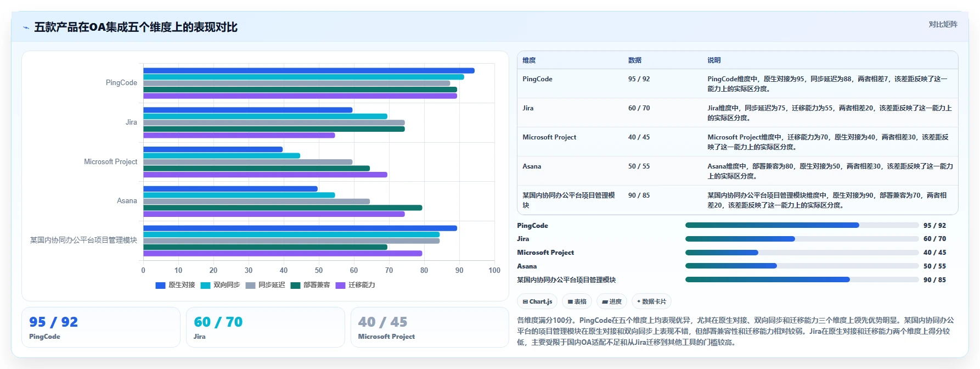Open the 60 / 70 Jira data card
Screen dimensions: 980x369
click(266, 327)
